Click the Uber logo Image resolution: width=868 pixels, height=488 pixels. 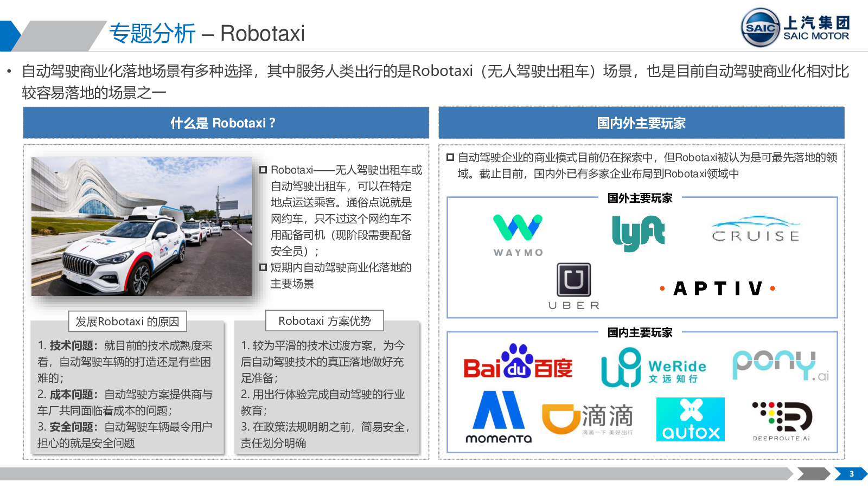pos(574,286)
